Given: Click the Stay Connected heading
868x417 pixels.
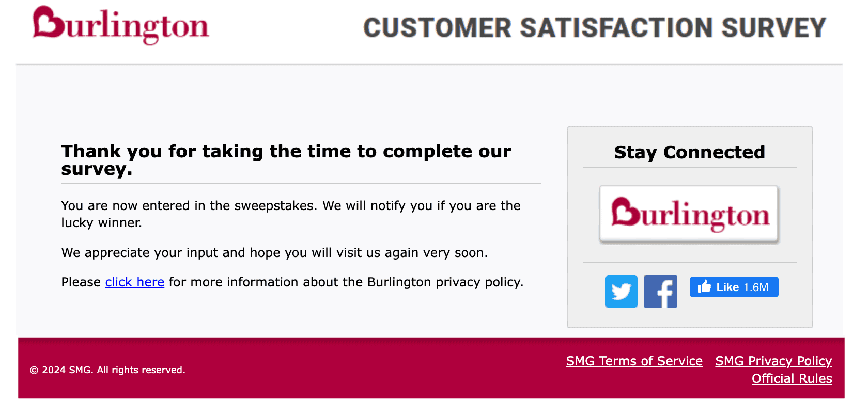Looking at the screenshot, I should [689, 152].
